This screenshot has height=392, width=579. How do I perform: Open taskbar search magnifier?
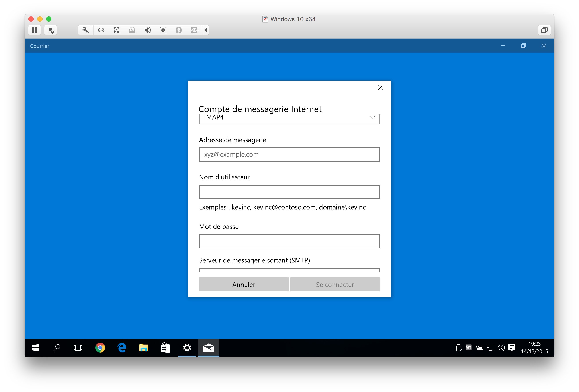pos(57,348)
